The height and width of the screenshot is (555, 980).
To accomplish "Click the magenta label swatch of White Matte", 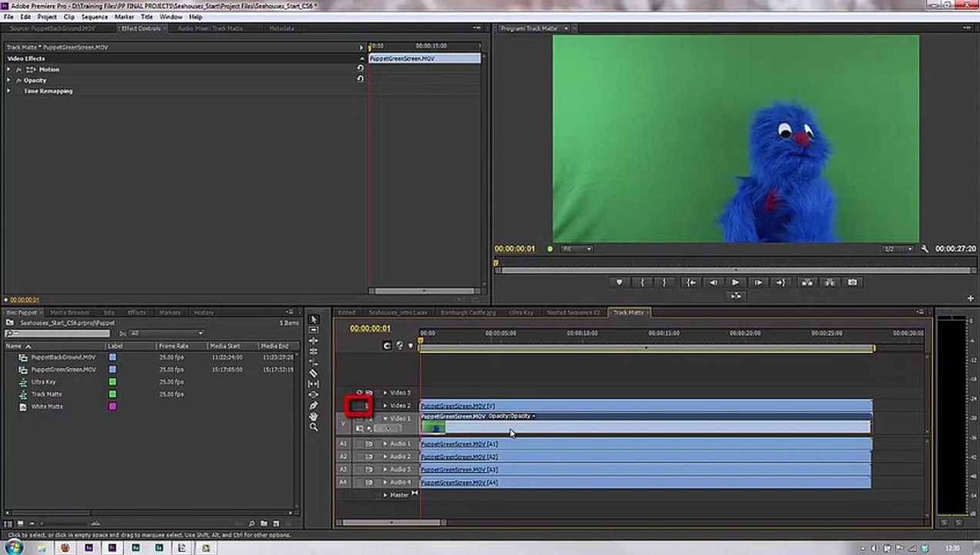I will (112, 406).
